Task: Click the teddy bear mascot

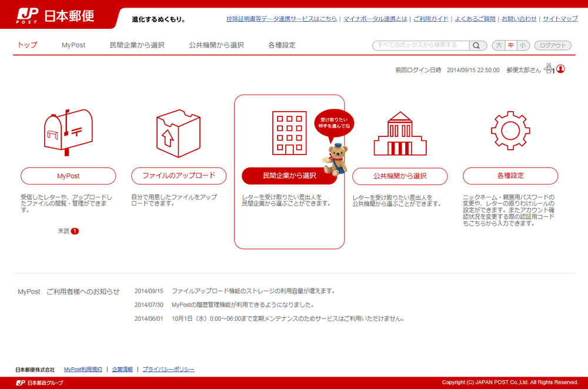Action: click(x=335, y=160)
